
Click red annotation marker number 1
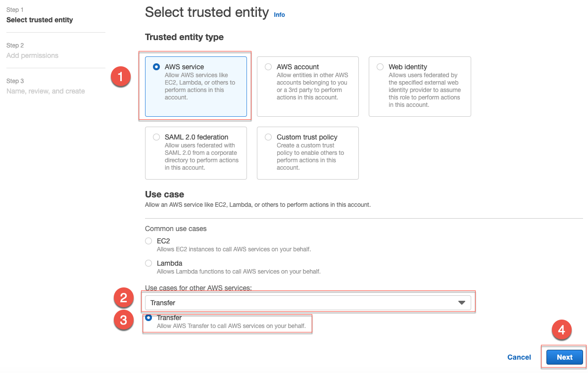coord(120,77)
